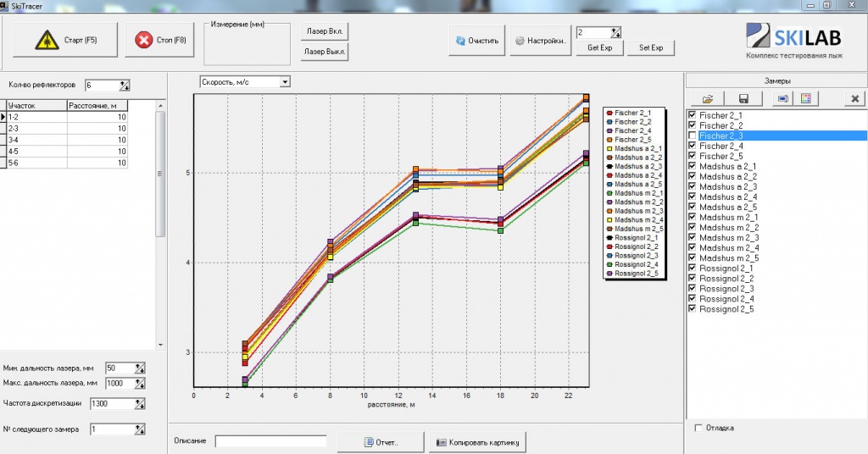Toggle Madshus m 2_1 checkbox

(692, 217)
